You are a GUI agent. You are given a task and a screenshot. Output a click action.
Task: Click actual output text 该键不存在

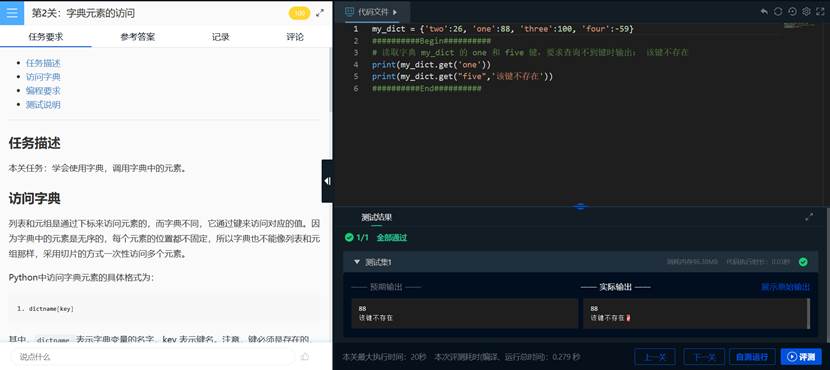pos(608,318)
